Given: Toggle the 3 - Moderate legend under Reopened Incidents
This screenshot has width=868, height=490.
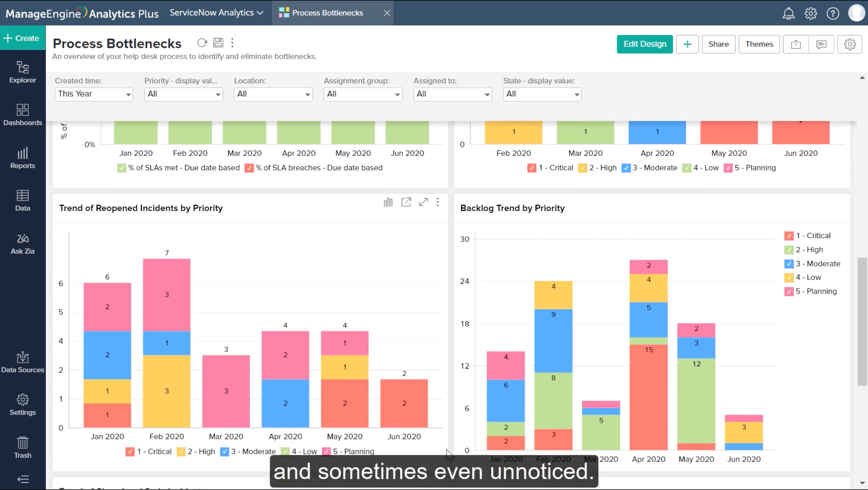Looking at the screenshot, I should tap(225, 452).
